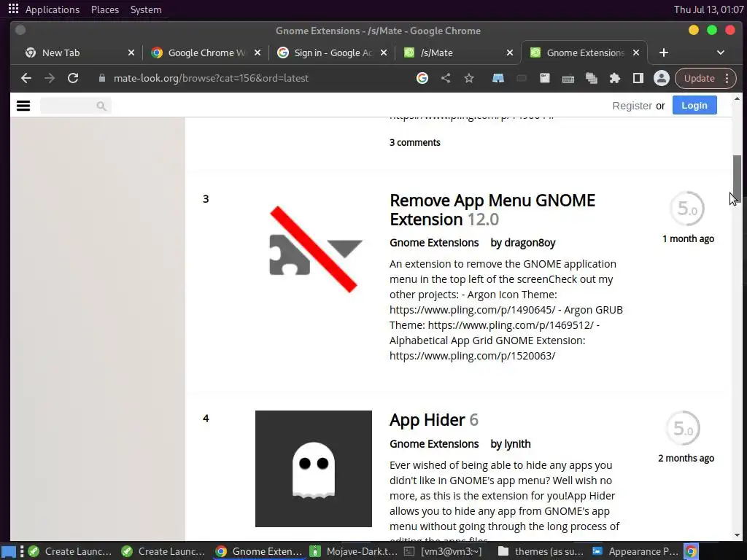
Task: Click the '1 month ago' timestamp
Action: 688,238
